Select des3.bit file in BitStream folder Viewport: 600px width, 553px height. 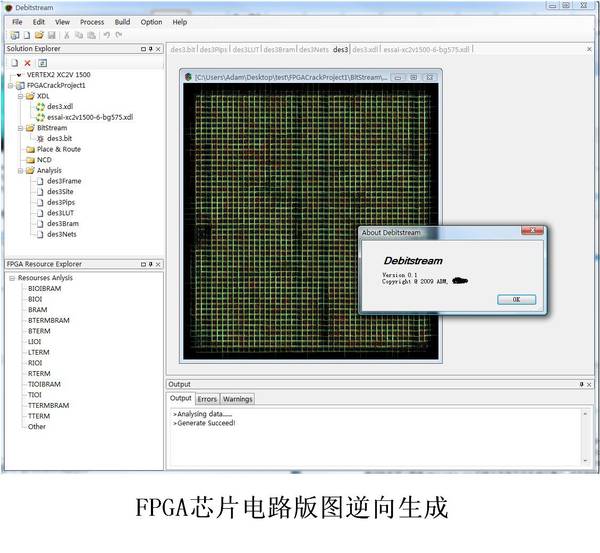click(x=59, y=138)
